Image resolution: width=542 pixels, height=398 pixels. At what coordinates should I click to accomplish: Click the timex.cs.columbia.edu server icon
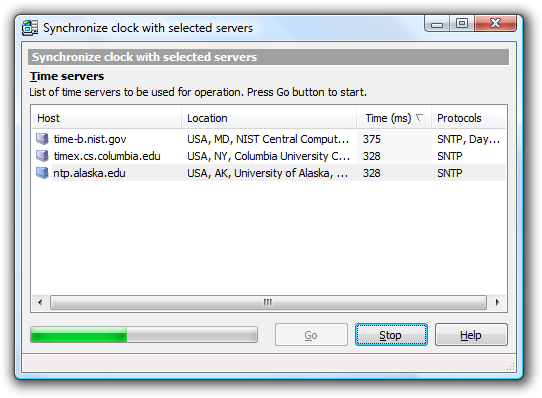tap(42, 156)
